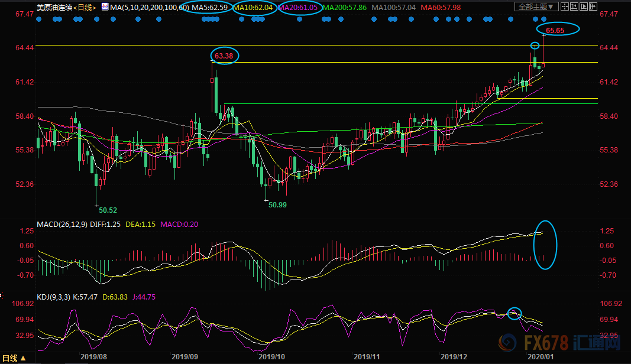The width and height of the screenshot is (631, 364).
Task: Click the 50.99 low price label
Action: [x=277, y=204]
